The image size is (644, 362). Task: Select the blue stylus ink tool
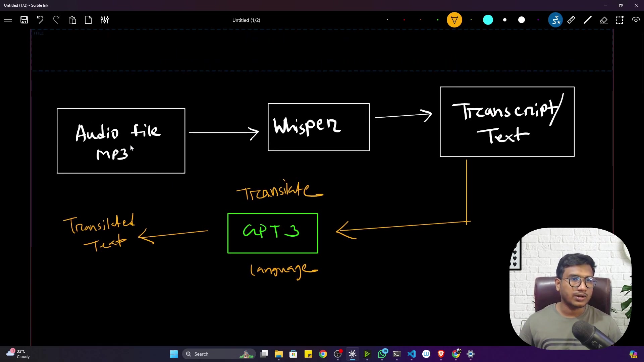[x=555, y=20]
